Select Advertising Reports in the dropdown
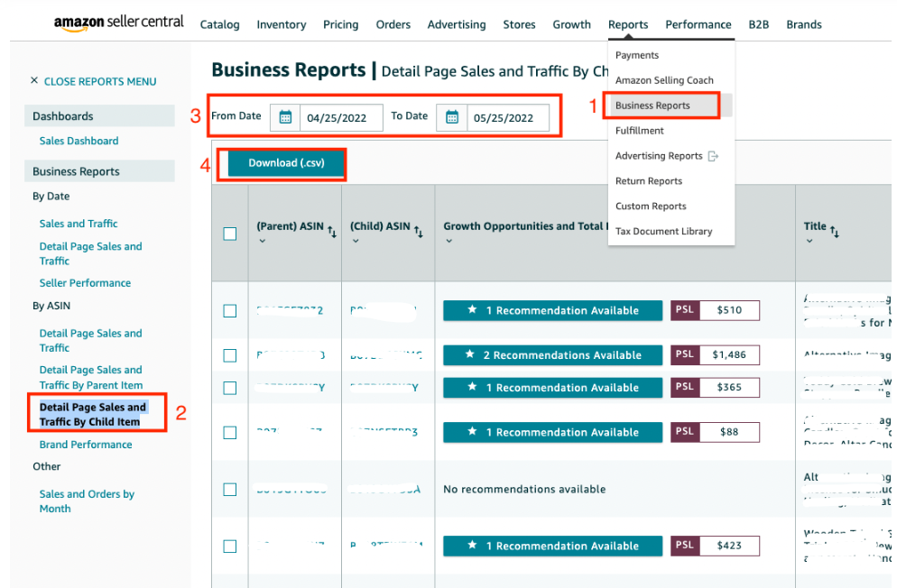This screenshot has height=588, width=897. [659, 156]
